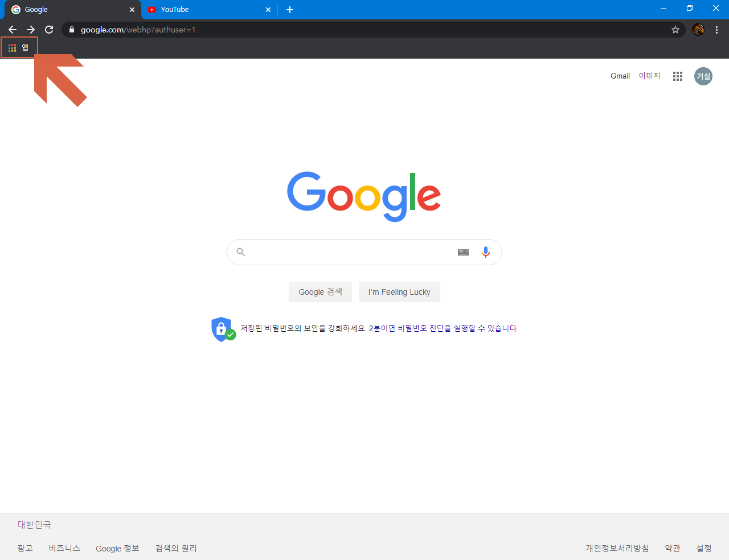Click the I'm Feeling Lucky button
729x560 pixels.
pyautogui.click(x=399, y=292)
